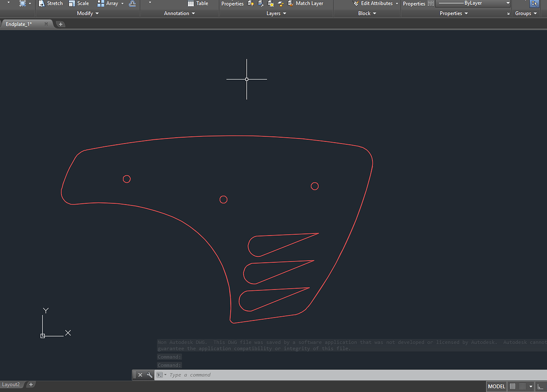This screenshot has width=547, height=392.
Task: Select the Endplate_1 drawing tab
Action: (22, 23)
